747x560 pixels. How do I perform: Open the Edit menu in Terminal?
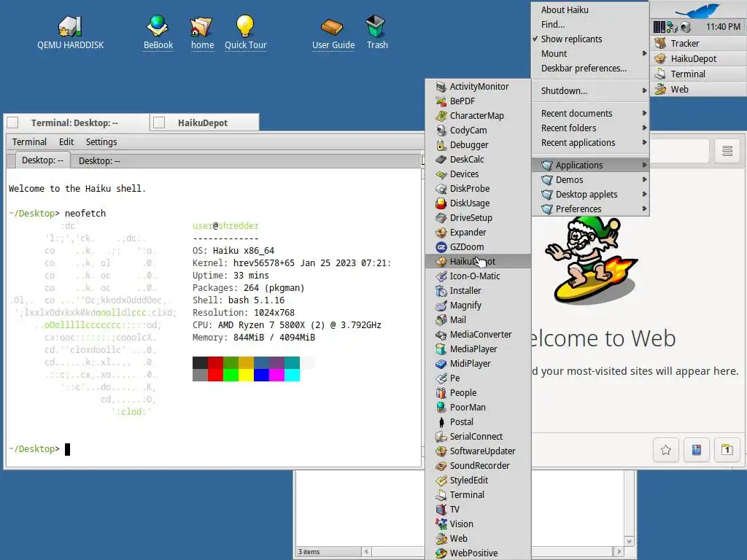point(66,142)
